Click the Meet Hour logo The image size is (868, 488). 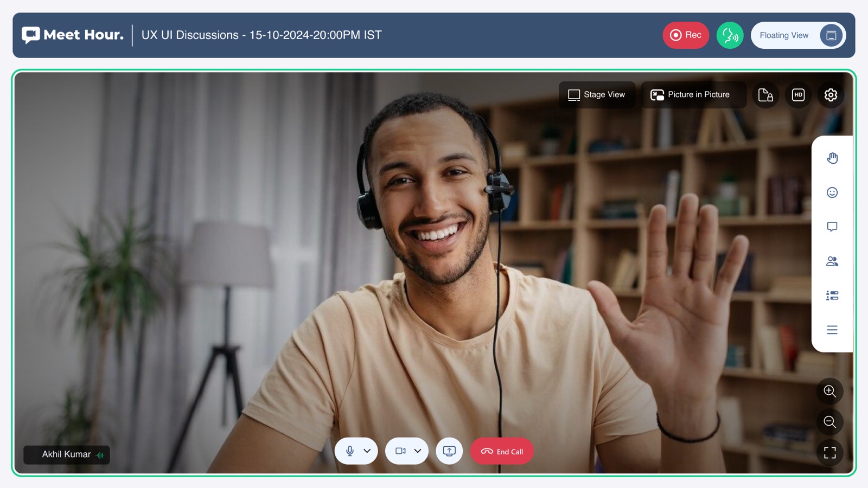pyautogui.click(x=73, y=35)
